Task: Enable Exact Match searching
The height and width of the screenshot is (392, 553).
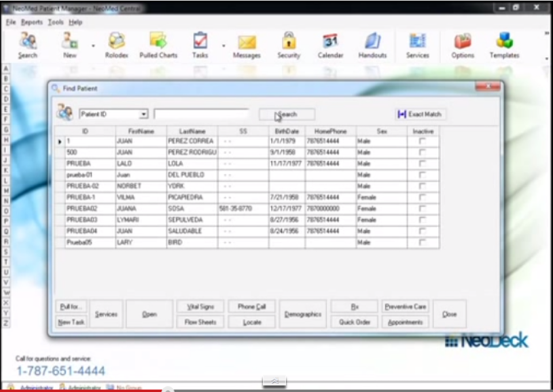Action: point(420,114)
